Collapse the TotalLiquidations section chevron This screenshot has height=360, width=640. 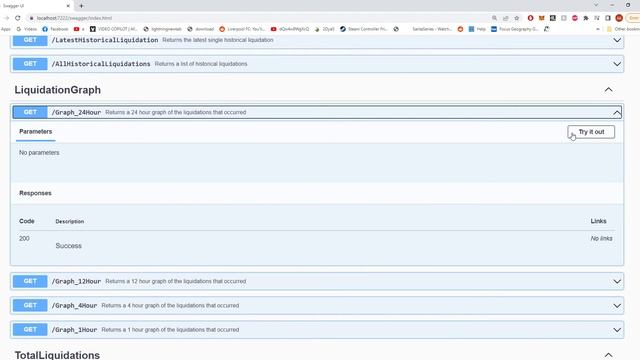coord(608,355)
